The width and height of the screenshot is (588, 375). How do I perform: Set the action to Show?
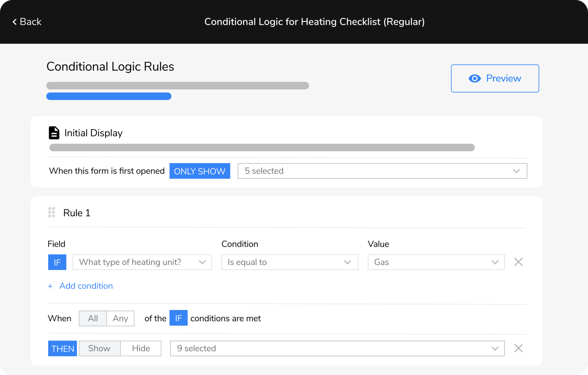(x=99, y=348)
